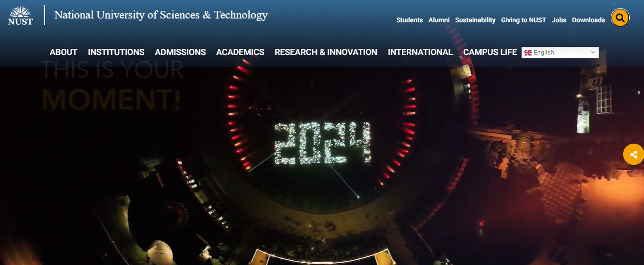644x265 pixels.
Task: Open the INSTITUTIONS menu
Action: click(x=116, y=52)
